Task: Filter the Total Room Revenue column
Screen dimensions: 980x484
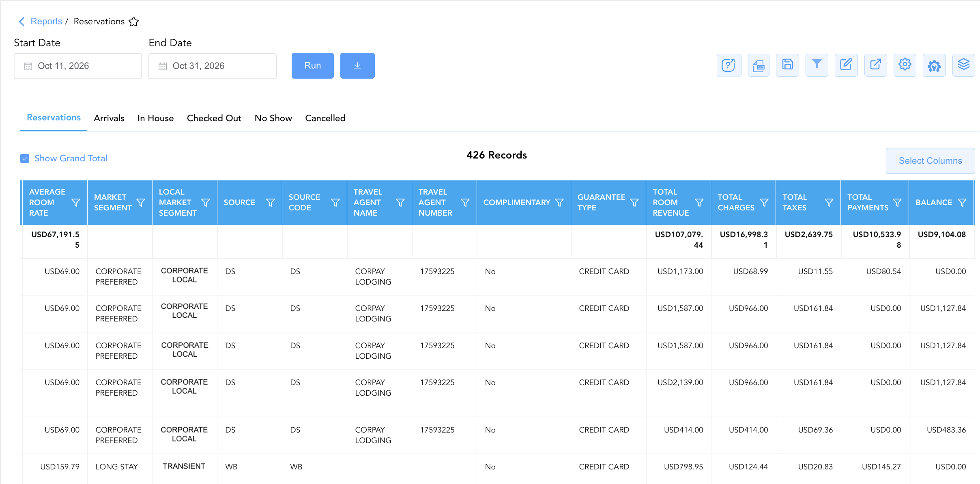Action: pyautogui.click(x=699, y=202)
